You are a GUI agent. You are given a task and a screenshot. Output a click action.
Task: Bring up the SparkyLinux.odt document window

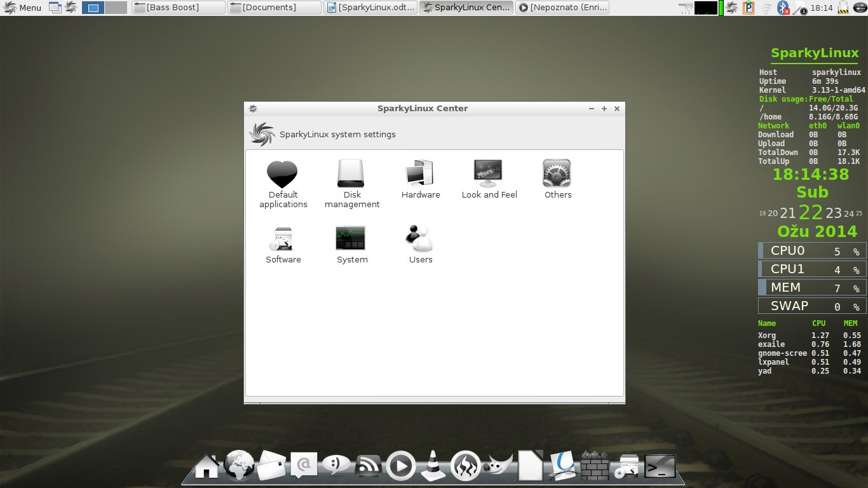(x=370, y=8)
